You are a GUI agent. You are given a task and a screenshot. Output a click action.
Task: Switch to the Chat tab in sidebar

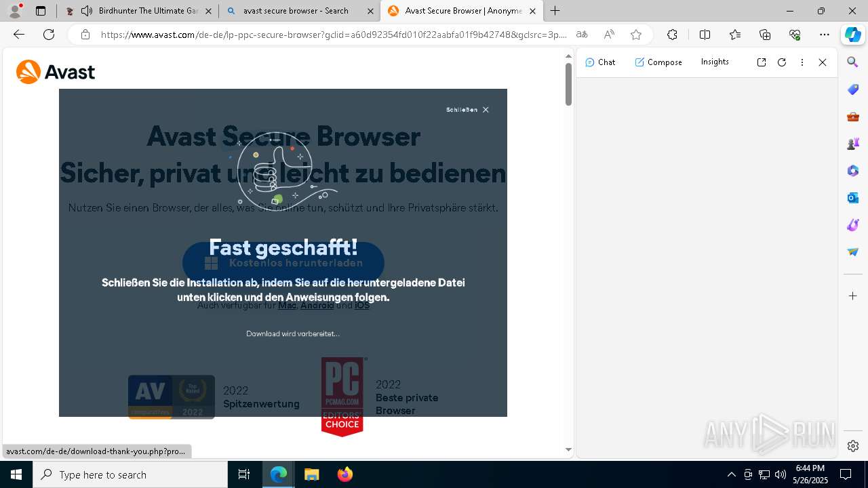[x=600, y=62]
